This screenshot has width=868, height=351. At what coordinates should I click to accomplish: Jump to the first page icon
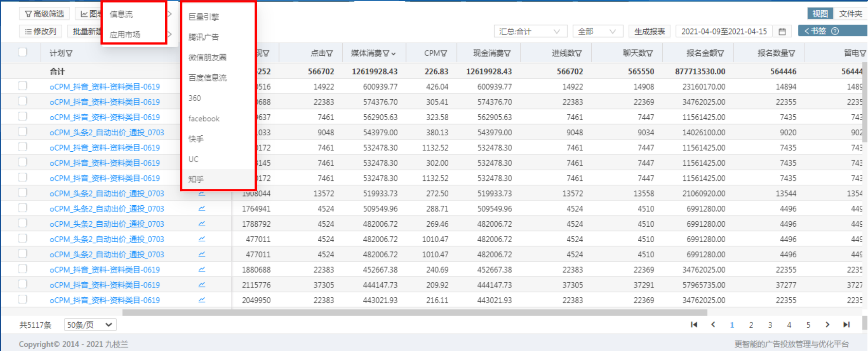pos(694,324)
